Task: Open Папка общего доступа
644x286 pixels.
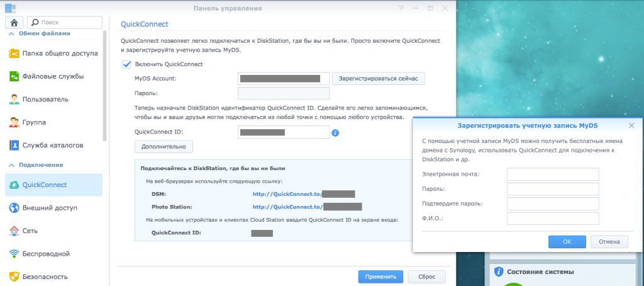Action: coord(54,54)
